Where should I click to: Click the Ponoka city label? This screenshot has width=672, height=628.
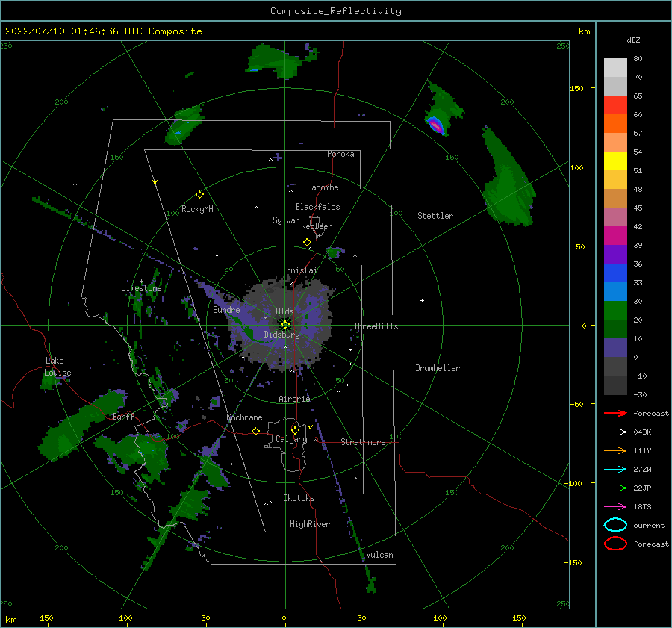tap(340, 154)
